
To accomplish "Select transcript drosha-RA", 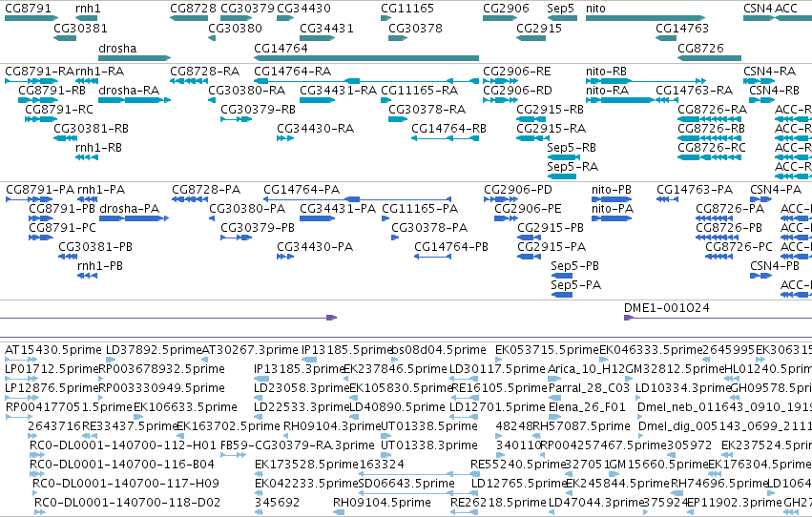I will point(129,91).
